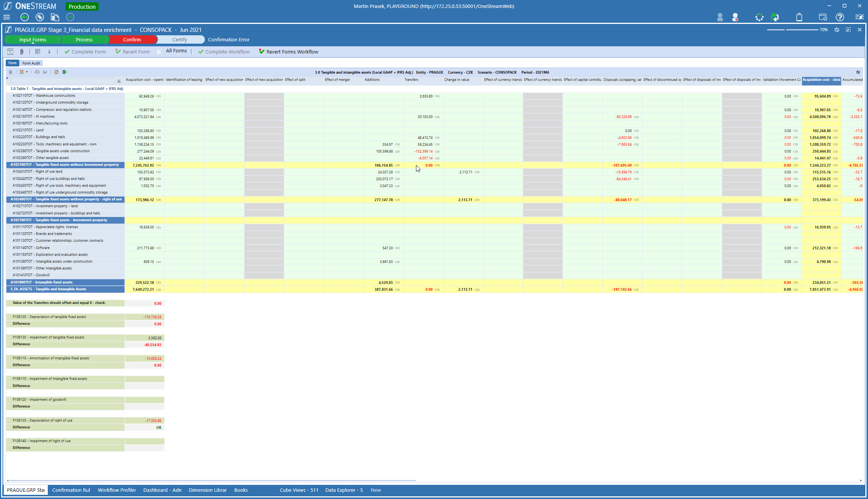868x499 pixels.
Task: Click the paperclip attachments icon
Action: [x=22, y=52]
